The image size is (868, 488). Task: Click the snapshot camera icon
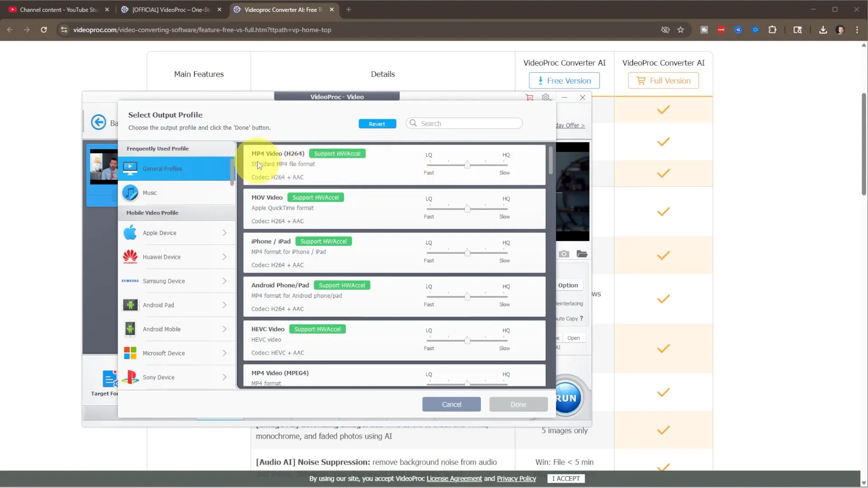point(564,254)
